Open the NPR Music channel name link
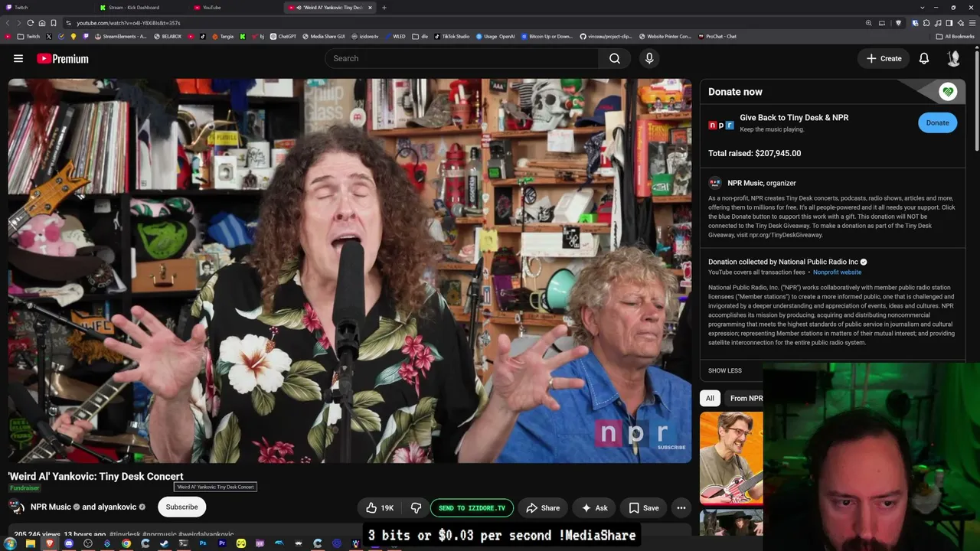 pos(51,507)
